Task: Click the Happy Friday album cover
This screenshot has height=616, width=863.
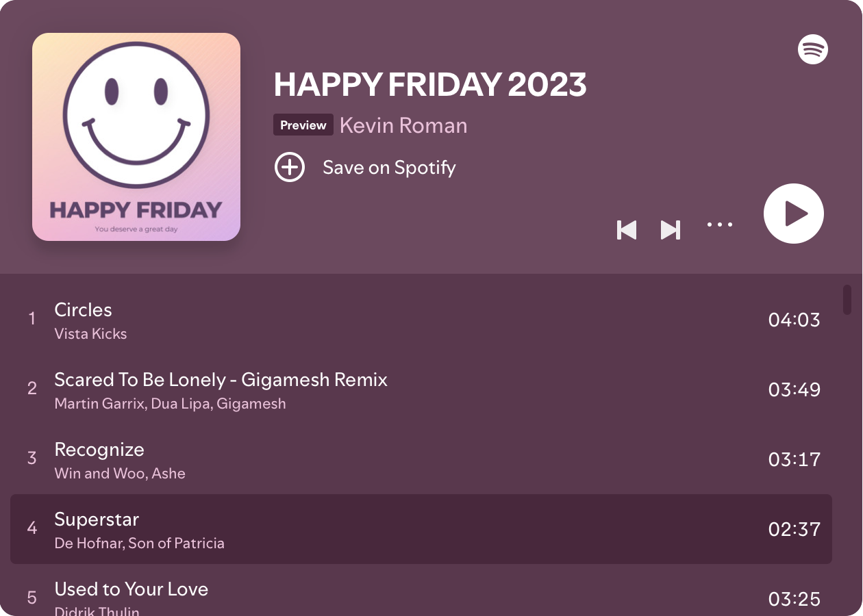Action: (136, 137)
